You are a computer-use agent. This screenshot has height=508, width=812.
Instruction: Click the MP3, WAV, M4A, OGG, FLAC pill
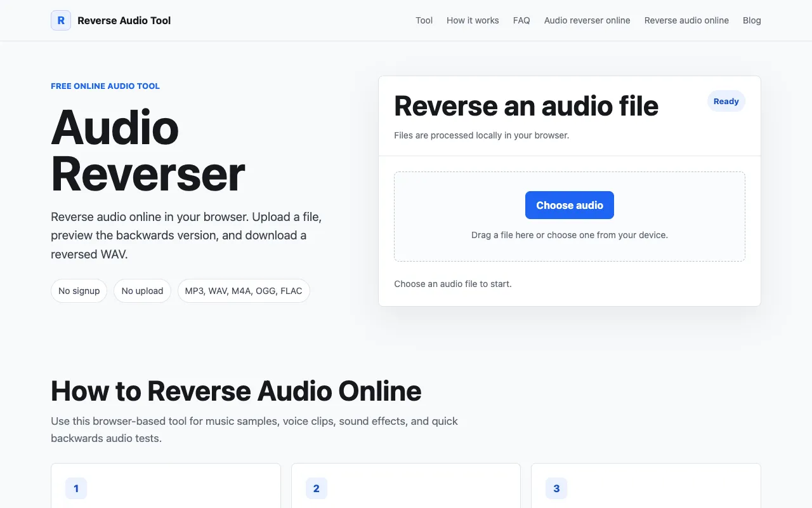[x=244, y=291]
